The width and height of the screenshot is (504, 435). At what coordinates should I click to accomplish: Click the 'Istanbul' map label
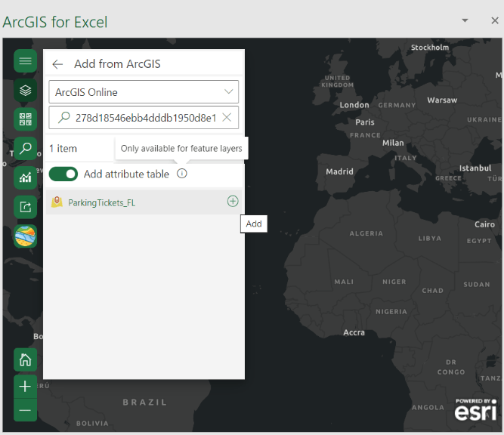pos(475,168)
